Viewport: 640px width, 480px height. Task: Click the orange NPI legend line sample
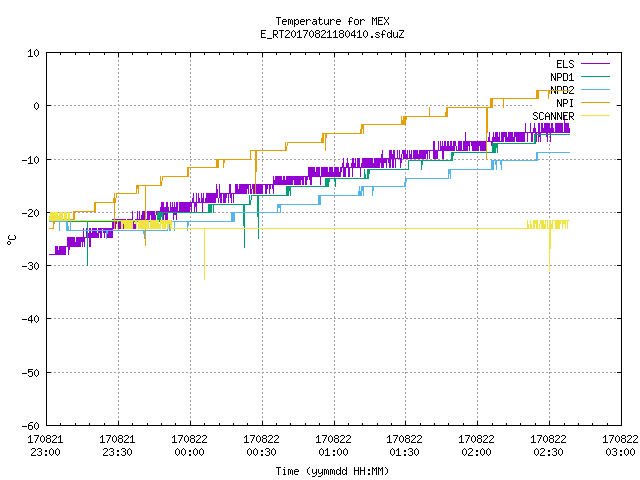coord(595,102)
